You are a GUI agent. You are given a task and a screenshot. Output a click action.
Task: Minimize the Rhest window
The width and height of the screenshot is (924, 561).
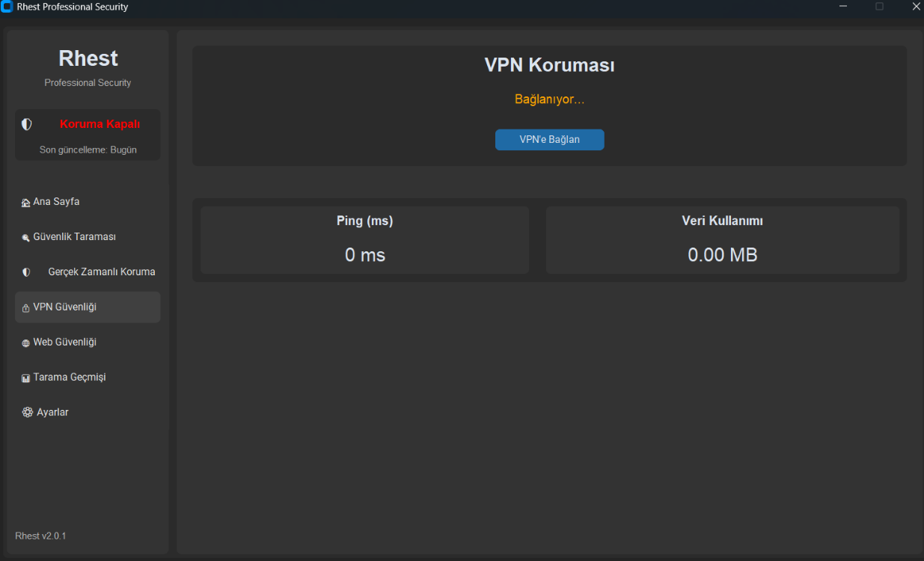pos(843,7)
